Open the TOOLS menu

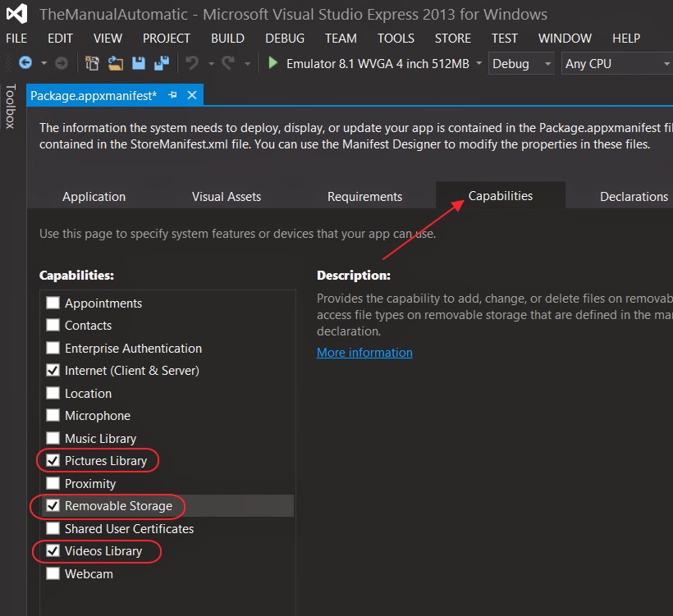pyautogui.click(x=396, y=39)
